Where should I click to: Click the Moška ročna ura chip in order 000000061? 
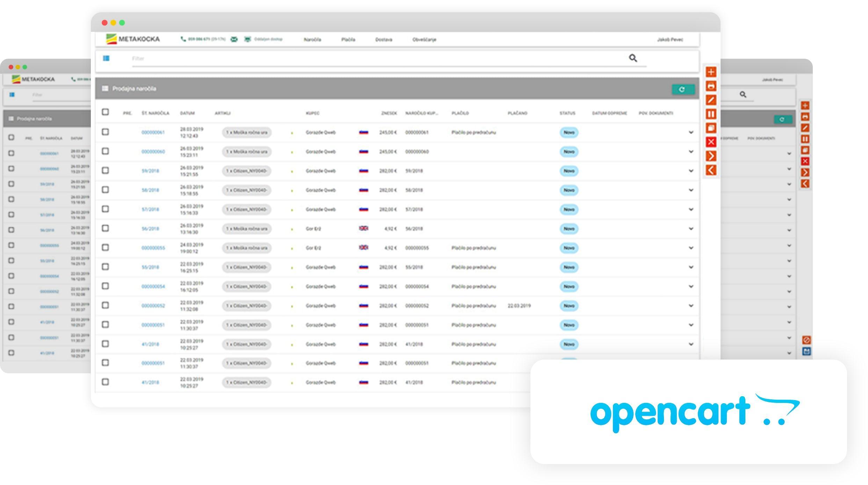point(247,132)
